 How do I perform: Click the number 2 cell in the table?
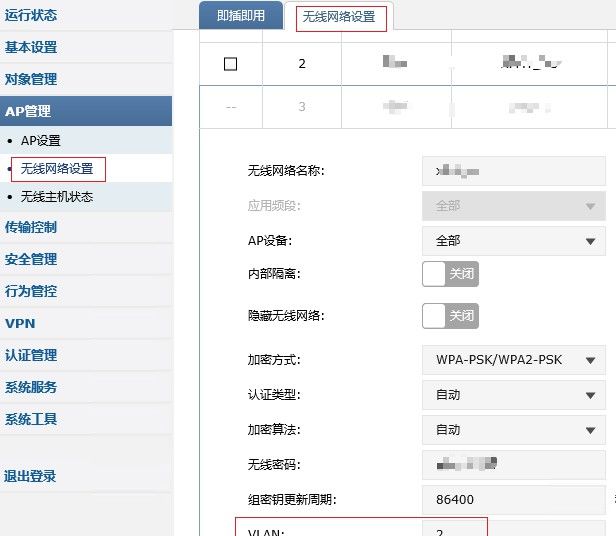(302, 64)
